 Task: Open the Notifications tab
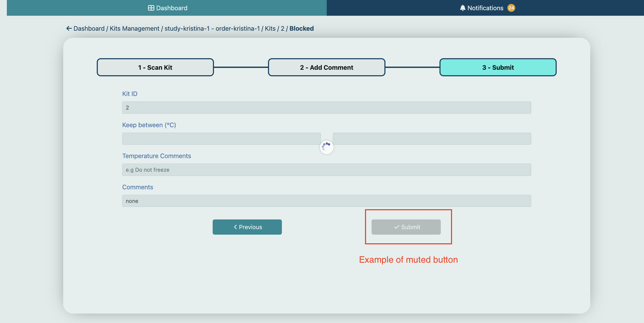pos(485,8)
